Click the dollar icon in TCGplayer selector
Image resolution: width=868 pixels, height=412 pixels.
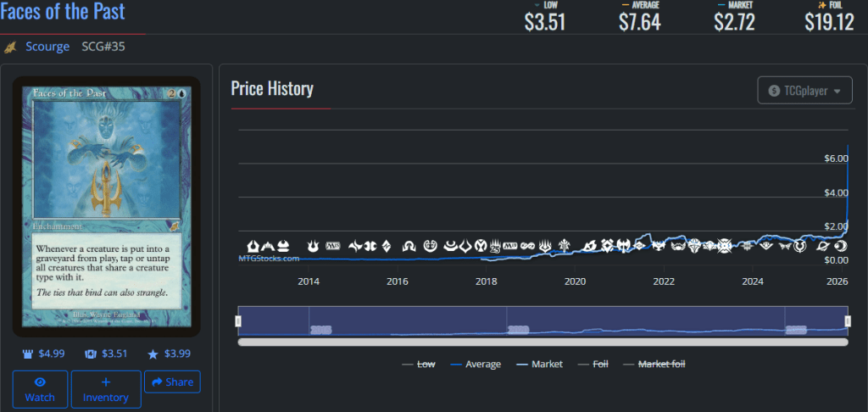click(x=774, y=91)
